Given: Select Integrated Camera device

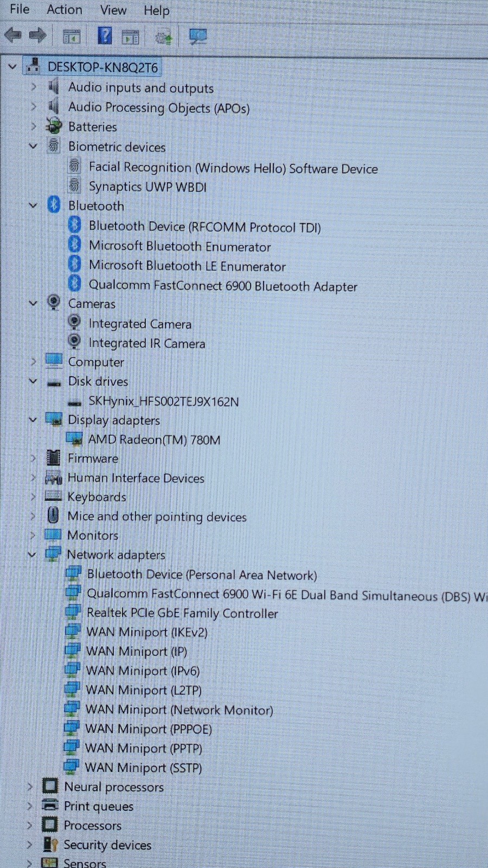Looking at the screenshot, I should pyautogui.click(x=140, y=324).
